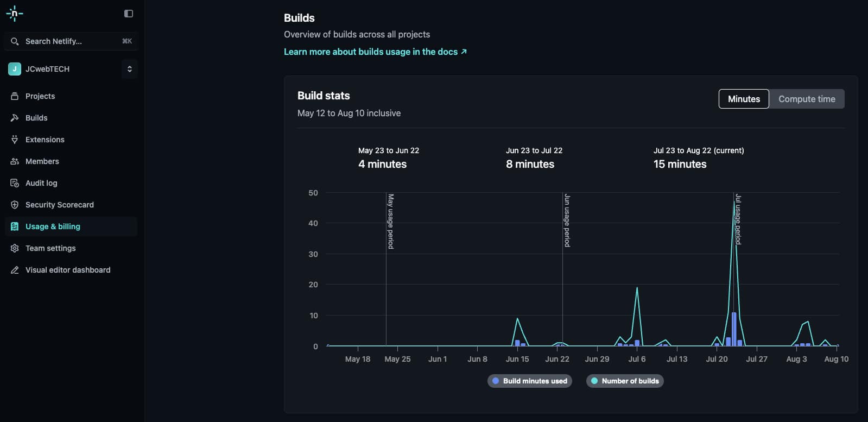Click the search magnifier icon
Image resolution: width=868 pixels, height=422 pixels.
click(x=15, y=41)
